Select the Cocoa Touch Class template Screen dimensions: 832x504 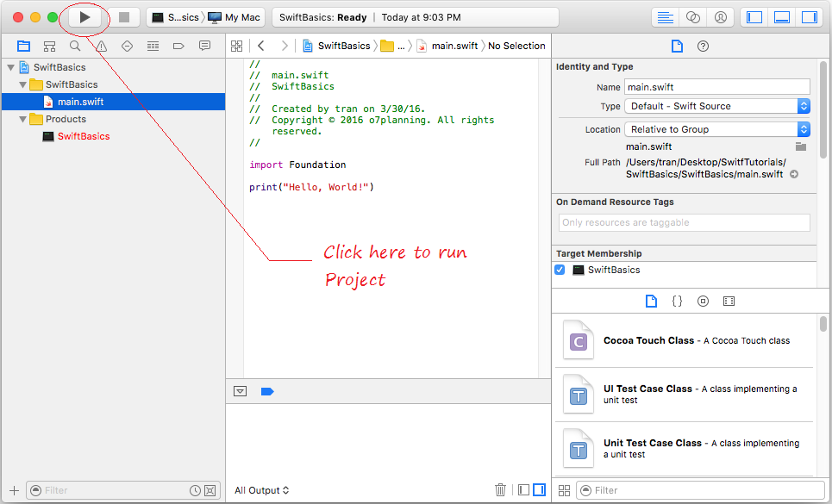pos(685,341)
